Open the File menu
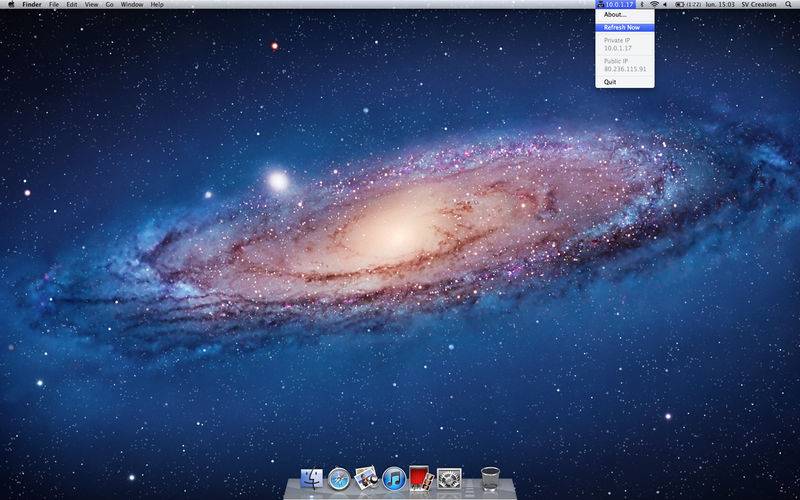 (54, 5)
